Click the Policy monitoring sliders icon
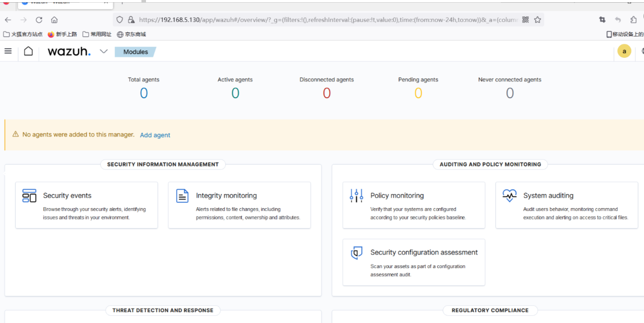The image size is (644, 323). pos(357,196)
